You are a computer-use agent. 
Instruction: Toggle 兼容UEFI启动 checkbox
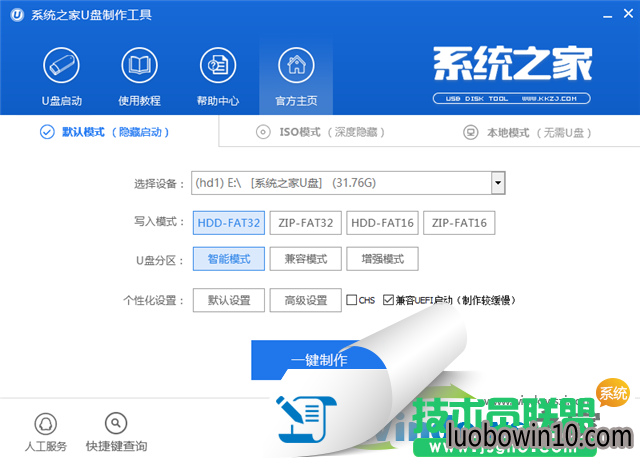click(388, 300)
